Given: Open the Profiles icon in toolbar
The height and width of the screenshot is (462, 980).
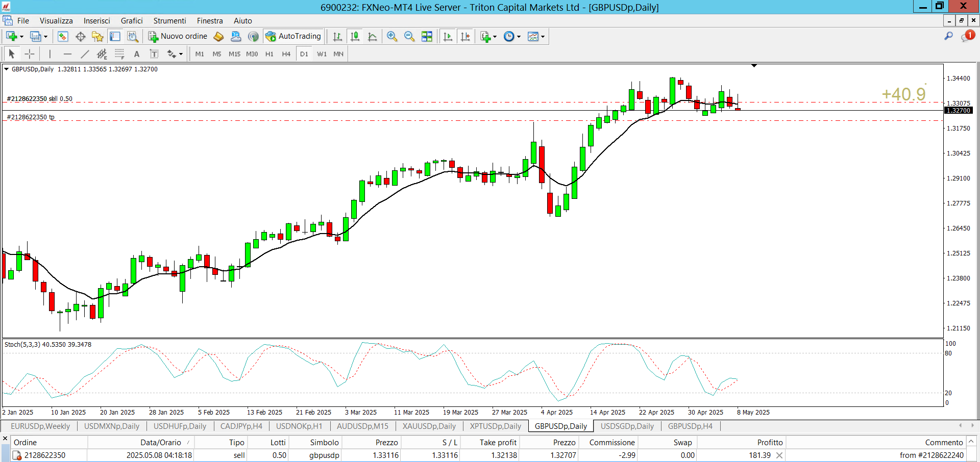Looking at the screenshot, I should point(35,36).
